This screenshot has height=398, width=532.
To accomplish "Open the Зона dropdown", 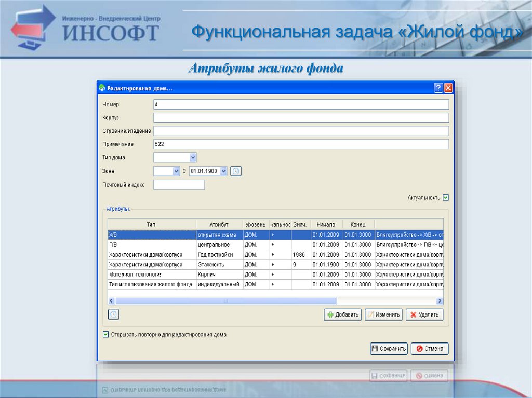I will [x=176, y=171].
